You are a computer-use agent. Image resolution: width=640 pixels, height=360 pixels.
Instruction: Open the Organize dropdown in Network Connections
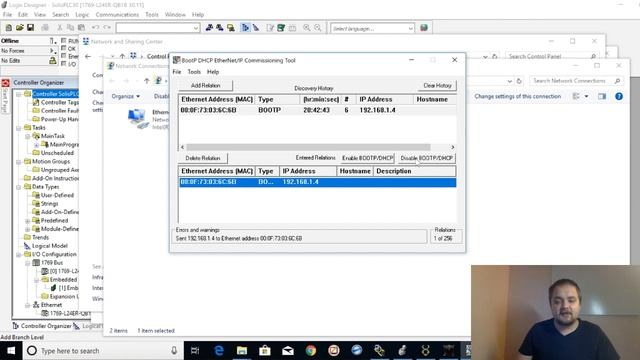tap(126, 96)
